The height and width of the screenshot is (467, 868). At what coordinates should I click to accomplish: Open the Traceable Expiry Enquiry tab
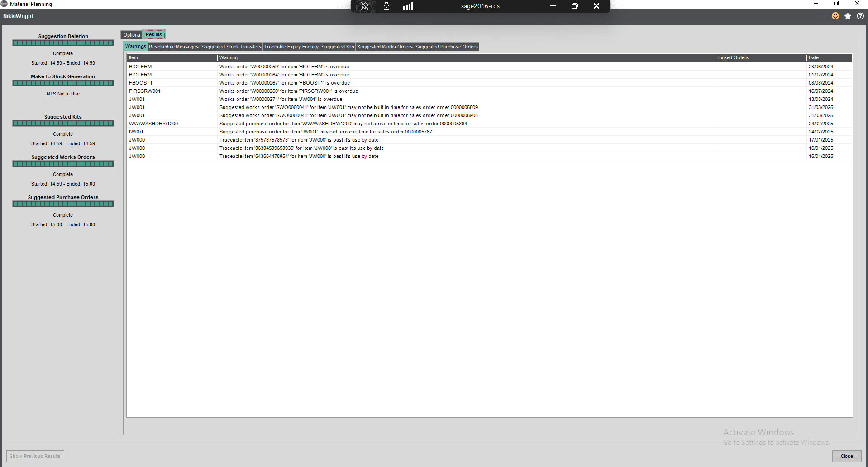coord(291,47)
